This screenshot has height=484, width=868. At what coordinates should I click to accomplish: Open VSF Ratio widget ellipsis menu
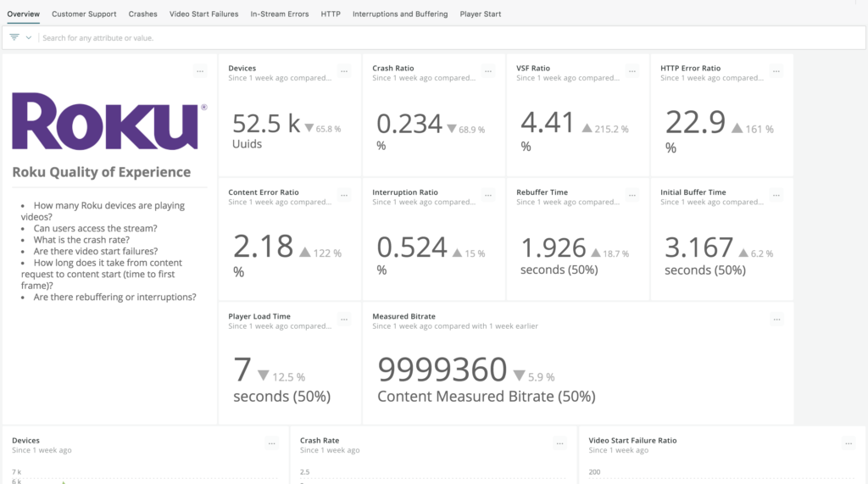pyautogui.click(x=632, y=71)
